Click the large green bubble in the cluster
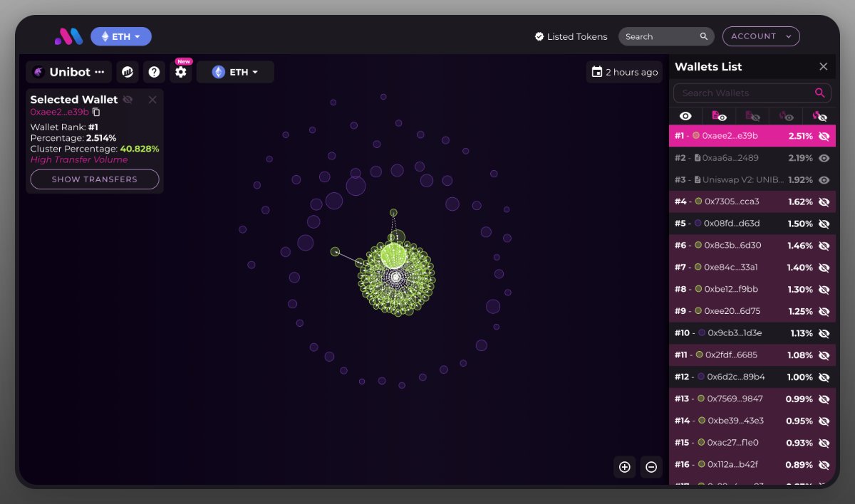This screenshot has width=855, height=504. [393, 255]
